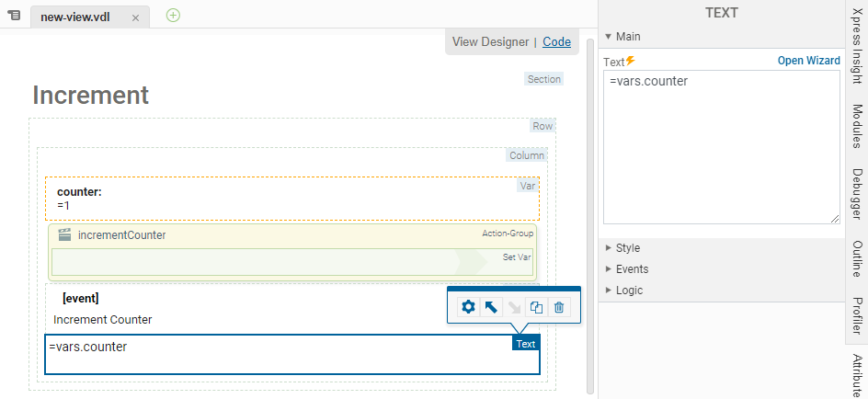Select the counter Var element

pyautogui.click(x=291, y=198)
